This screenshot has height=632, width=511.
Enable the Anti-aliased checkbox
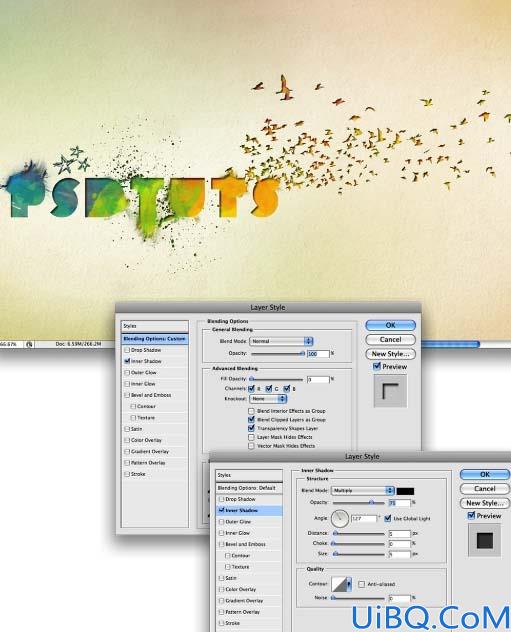361,584
